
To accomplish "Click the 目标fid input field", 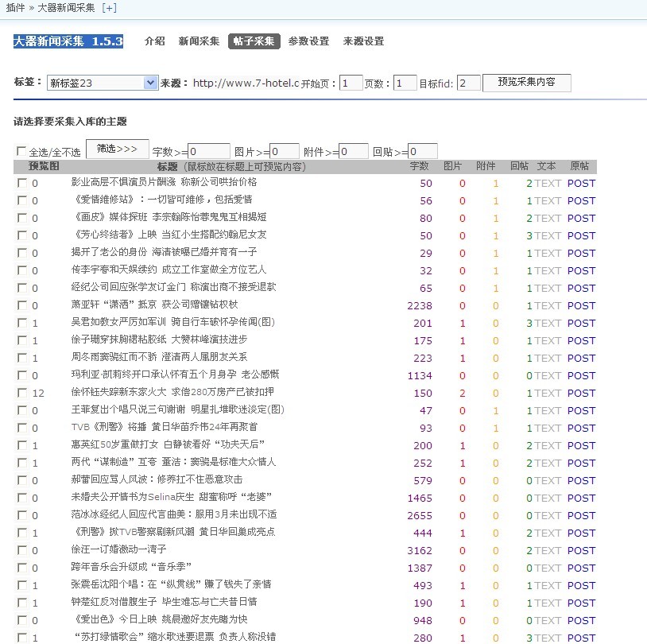I will pos(469,83).
